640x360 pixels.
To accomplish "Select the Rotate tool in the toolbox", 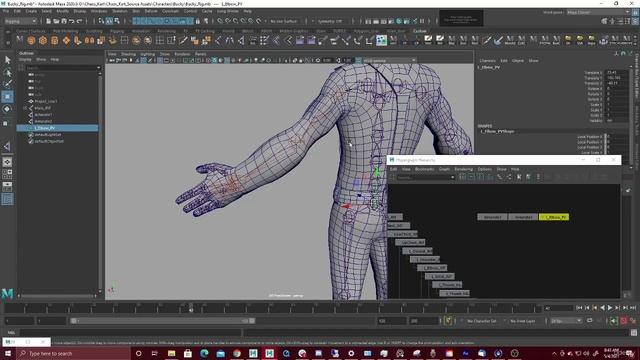I will coord(8,109).
